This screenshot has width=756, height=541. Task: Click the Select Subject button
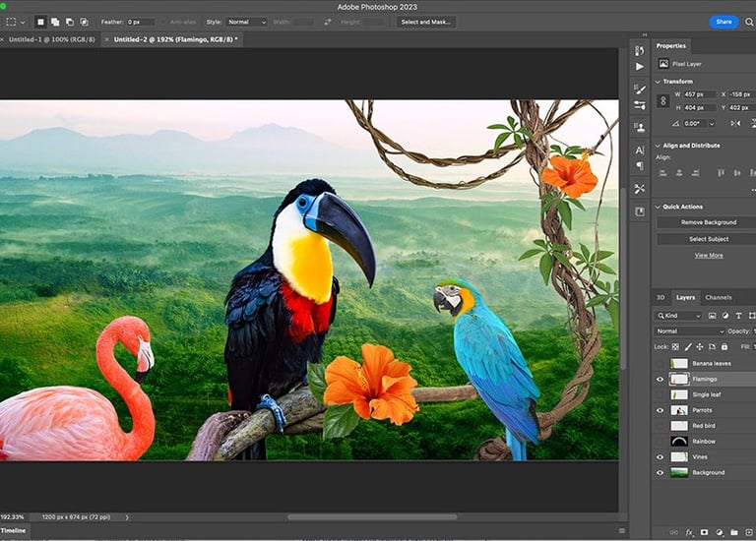709,239
